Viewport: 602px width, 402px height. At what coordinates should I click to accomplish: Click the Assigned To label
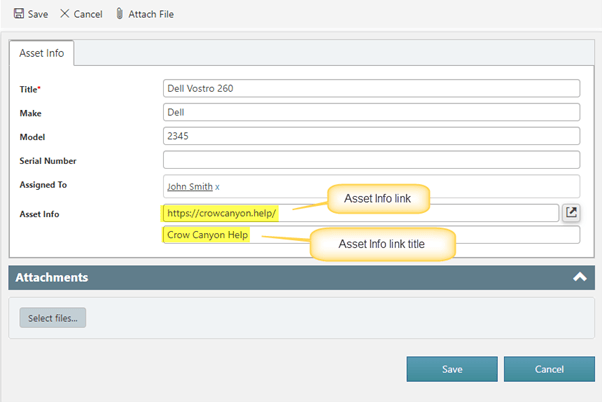[x=43, y=185]
